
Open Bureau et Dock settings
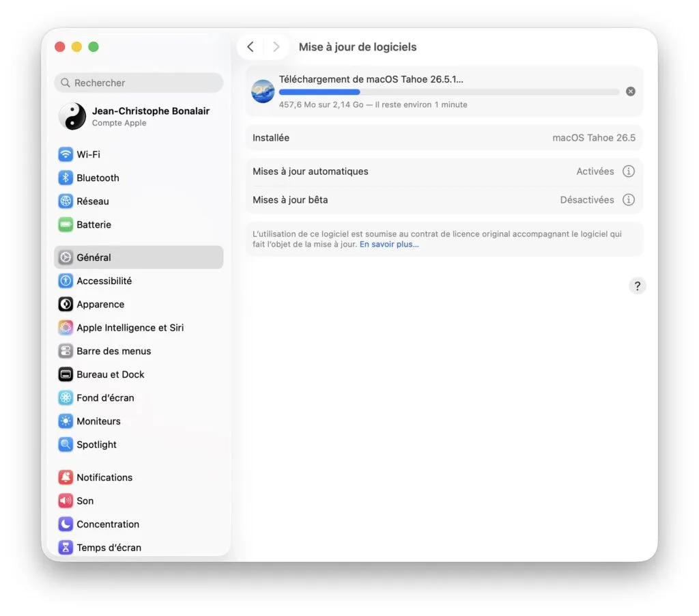[139, 375]
